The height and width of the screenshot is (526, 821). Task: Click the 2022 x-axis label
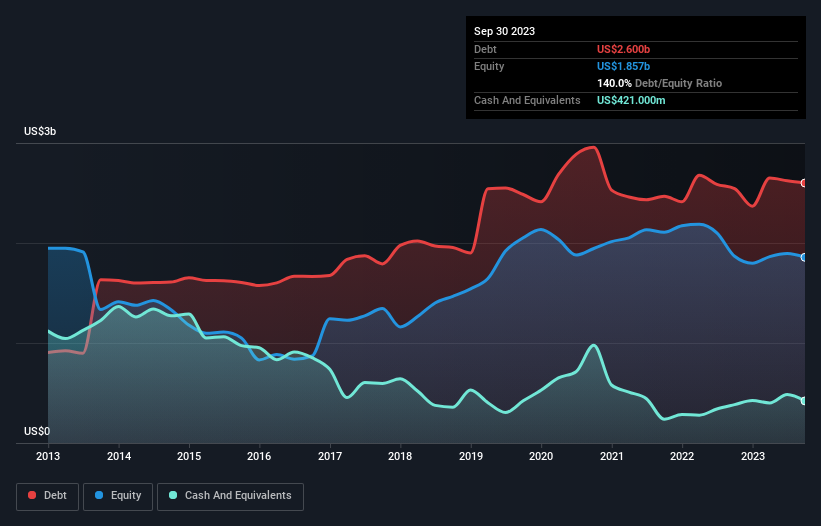tap(682, 456)
